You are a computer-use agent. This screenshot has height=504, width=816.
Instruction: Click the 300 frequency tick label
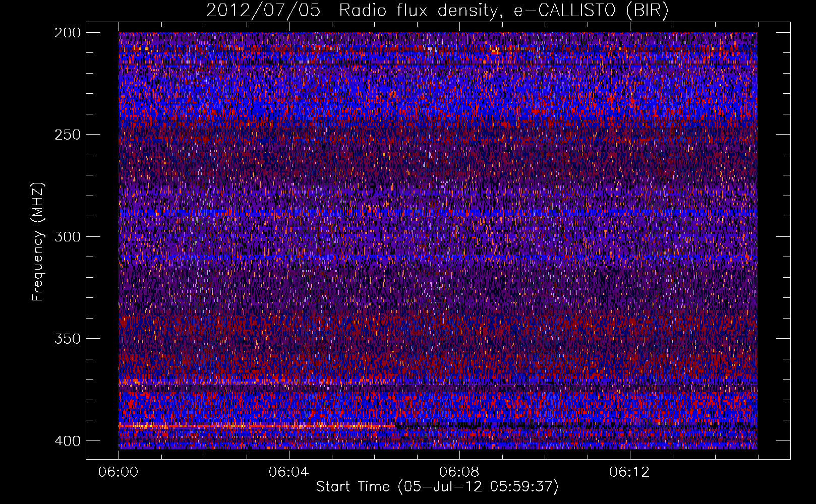tap(67, 236)
